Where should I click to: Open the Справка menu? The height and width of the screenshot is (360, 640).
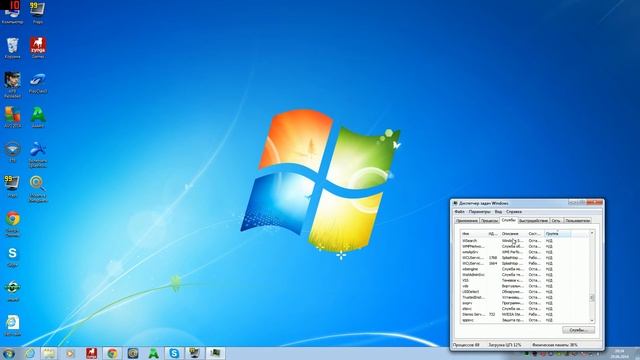coord(514,212)
